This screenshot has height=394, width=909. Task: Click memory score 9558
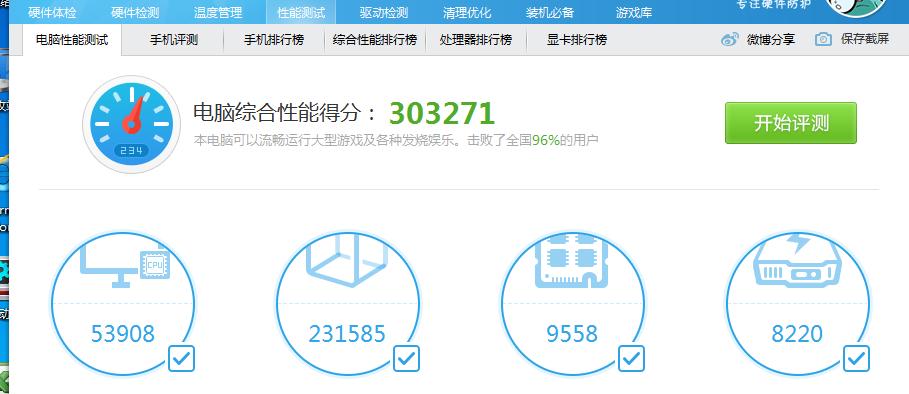coord(572,334)
